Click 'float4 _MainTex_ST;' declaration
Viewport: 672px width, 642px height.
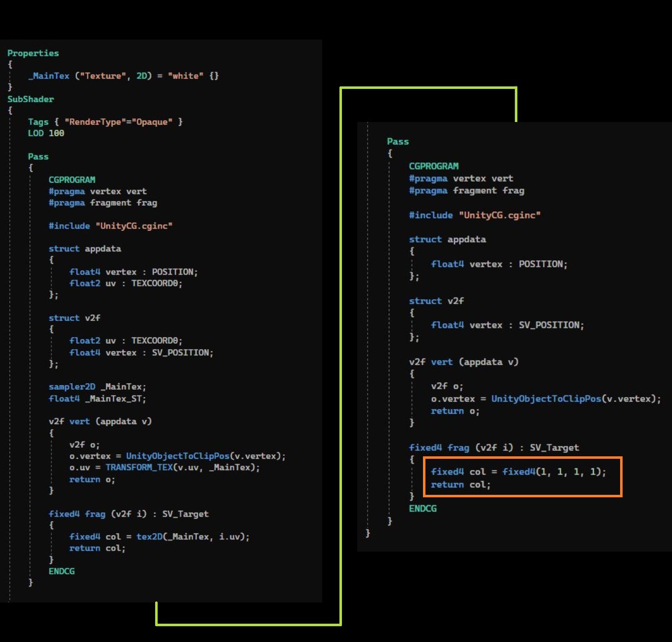coord(97,399)
